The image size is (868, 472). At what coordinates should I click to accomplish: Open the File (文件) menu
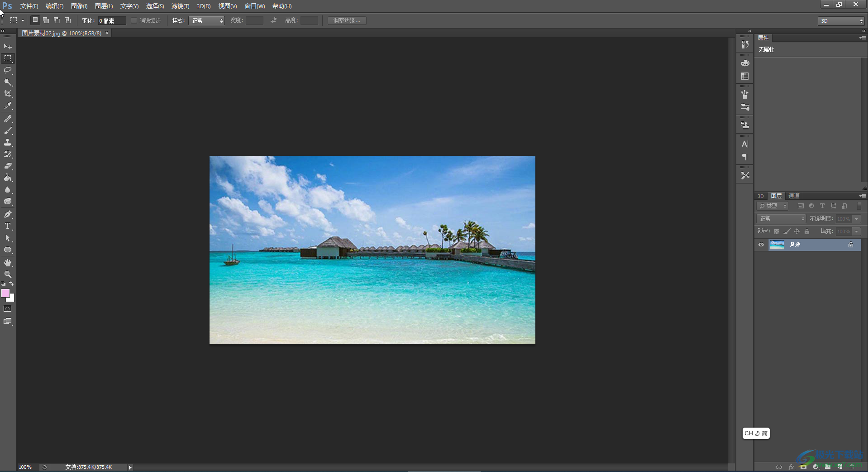coord(29,6)
